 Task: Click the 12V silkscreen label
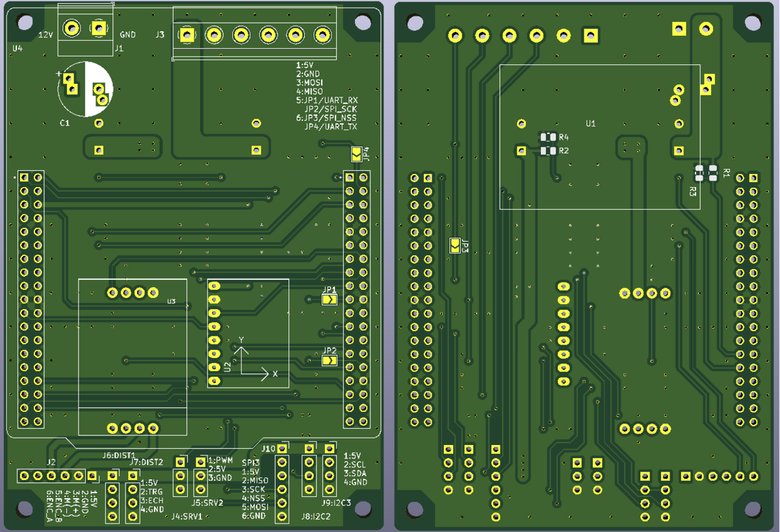(x=45, y=34)
